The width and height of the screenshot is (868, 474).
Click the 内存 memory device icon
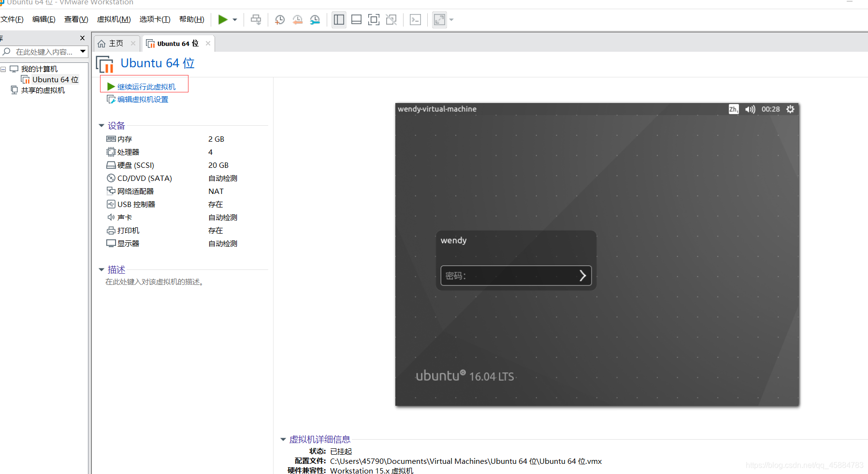point(111,139)
